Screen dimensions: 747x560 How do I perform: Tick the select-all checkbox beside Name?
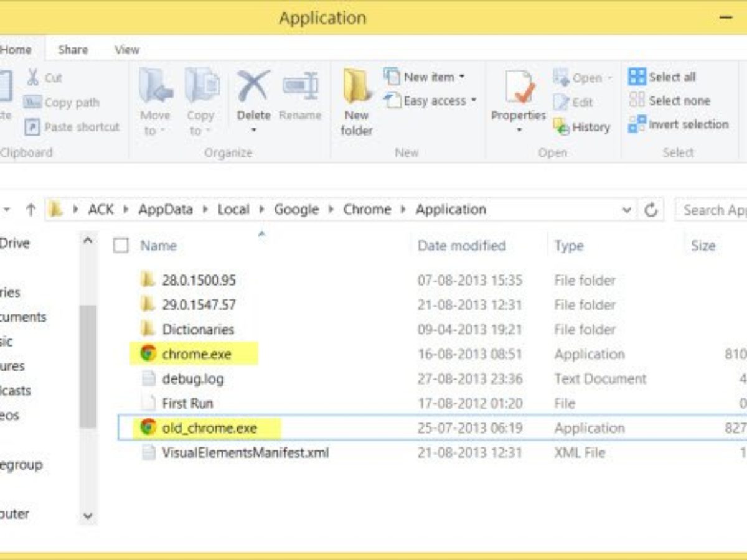point(121,246)
